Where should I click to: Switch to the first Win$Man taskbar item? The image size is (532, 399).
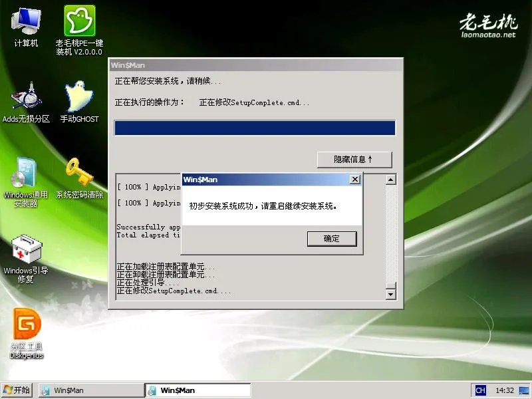pos(90,390)
